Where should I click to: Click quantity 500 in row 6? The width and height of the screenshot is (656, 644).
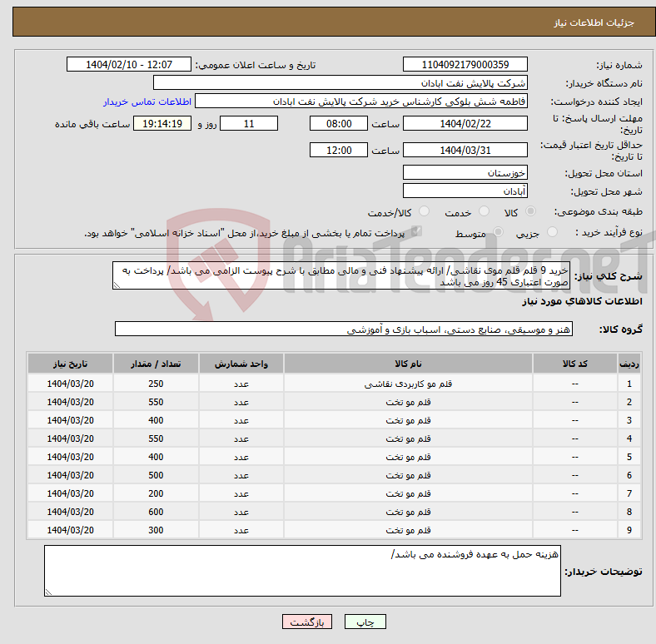click(x=156, y=475)
